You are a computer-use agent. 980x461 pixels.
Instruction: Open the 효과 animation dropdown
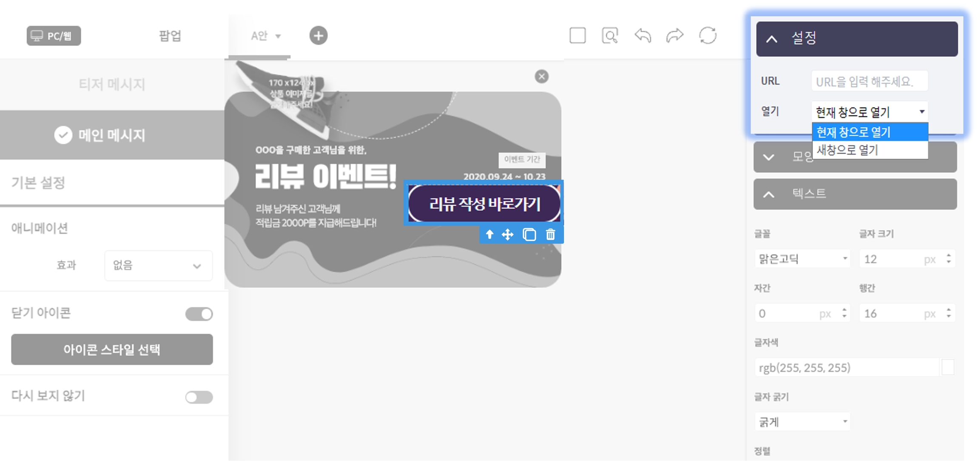pyautogui.click(x=158, y=266)
